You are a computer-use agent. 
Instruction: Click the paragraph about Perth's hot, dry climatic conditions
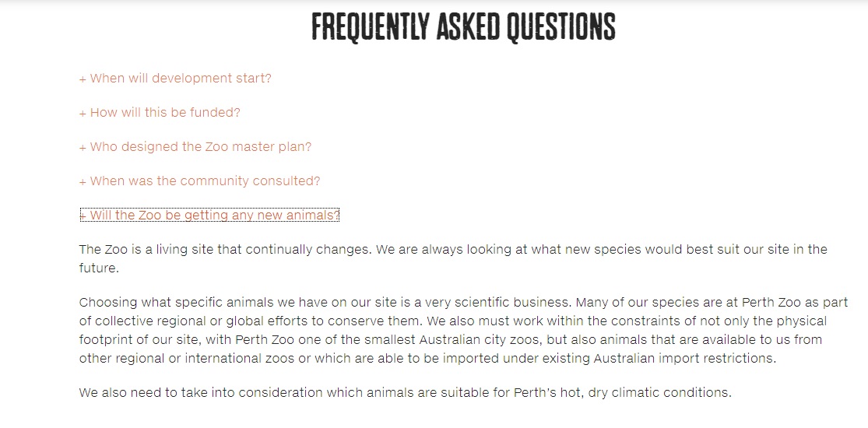point(405,392)
